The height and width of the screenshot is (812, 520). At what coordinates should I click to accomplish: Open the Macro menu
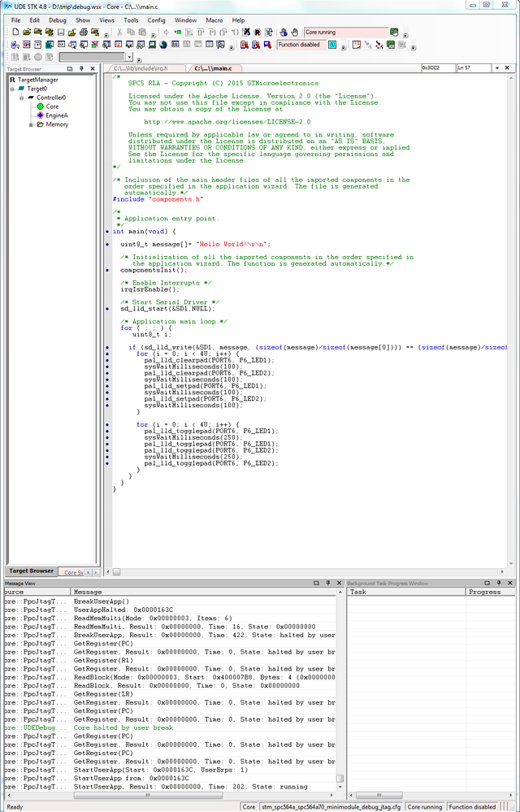(x=214, y=20)
